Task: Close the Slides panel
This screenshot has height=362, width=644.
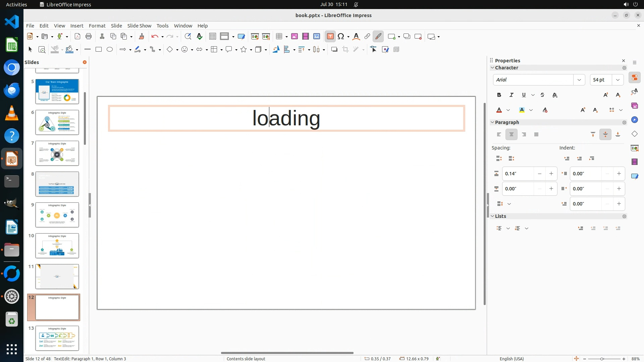Action: 85,62
